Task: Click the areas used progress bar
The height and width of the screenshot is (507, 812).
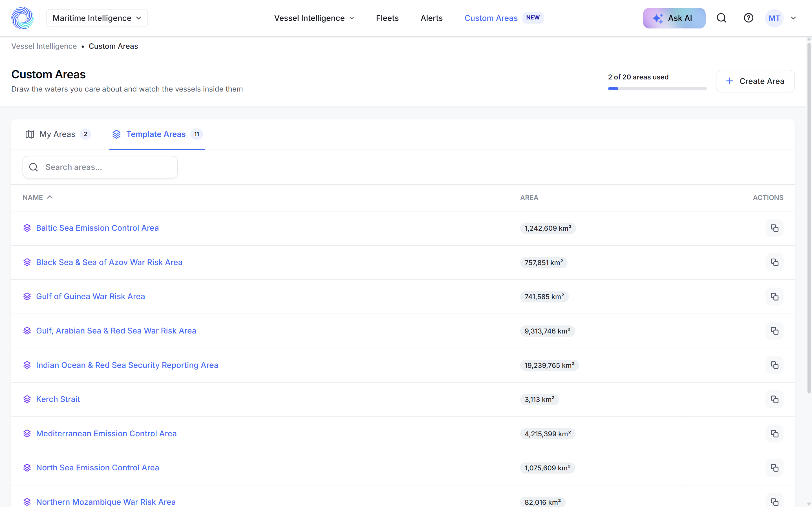Action: point(657,88)
